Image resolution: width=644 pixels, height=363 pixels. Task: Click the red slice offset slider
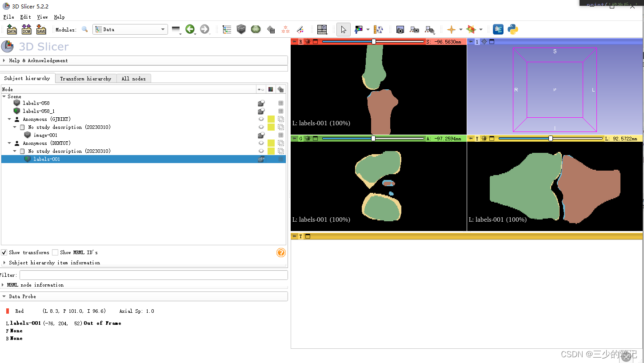point(373,41)
